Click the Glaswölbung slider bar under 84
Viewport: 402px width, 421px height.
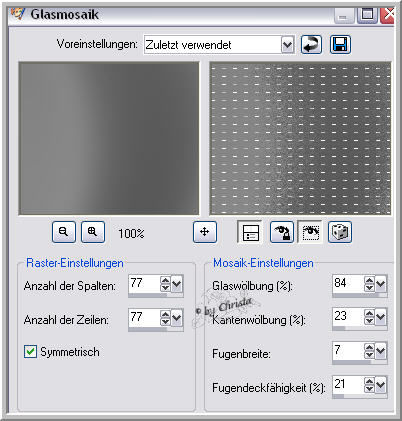pos(359,295)
